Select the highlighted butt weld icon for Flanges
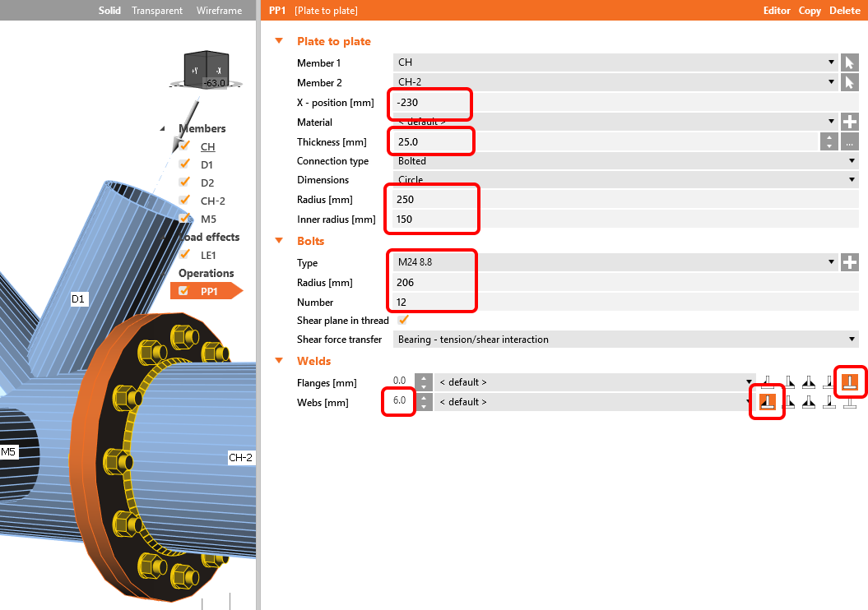This screenshot has height=610, width=868. click(850, 381)
